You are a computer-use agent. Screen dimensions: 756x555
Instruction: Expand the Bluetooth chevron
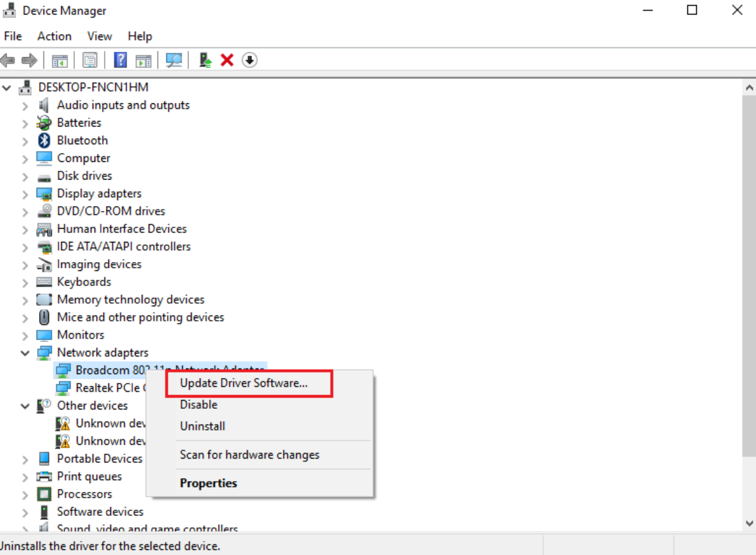tap(25, 140)
